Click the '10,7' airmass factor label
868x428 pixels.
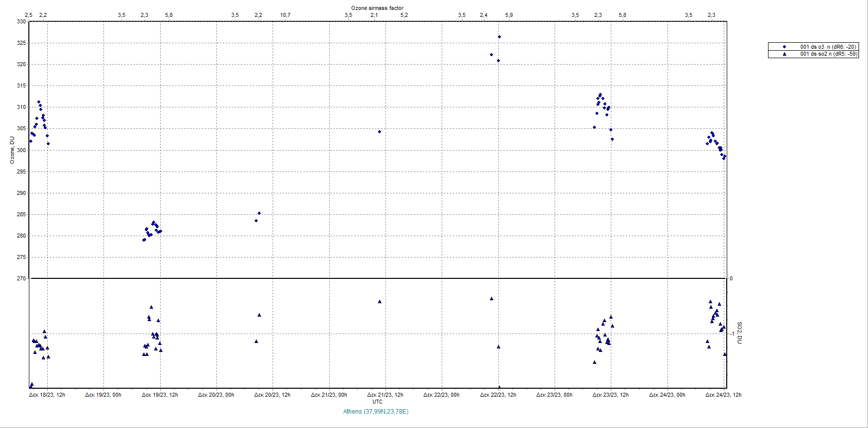285,15
